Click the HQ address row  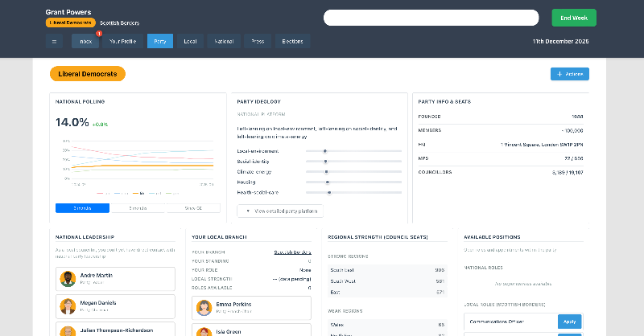click(x=501, y=145)
